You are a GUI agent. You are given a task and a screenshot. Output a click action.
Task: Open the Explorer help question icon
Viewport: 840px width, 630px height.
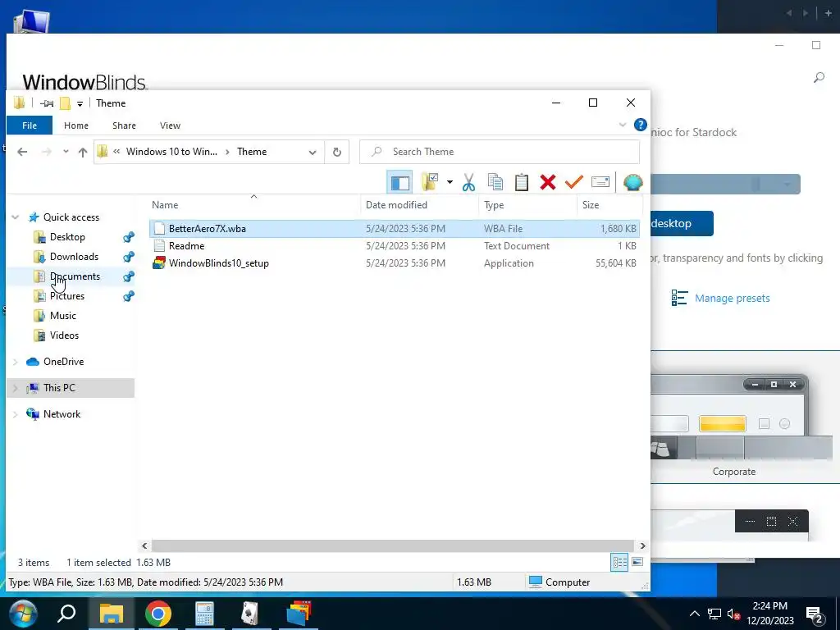(x=640, y=125)
